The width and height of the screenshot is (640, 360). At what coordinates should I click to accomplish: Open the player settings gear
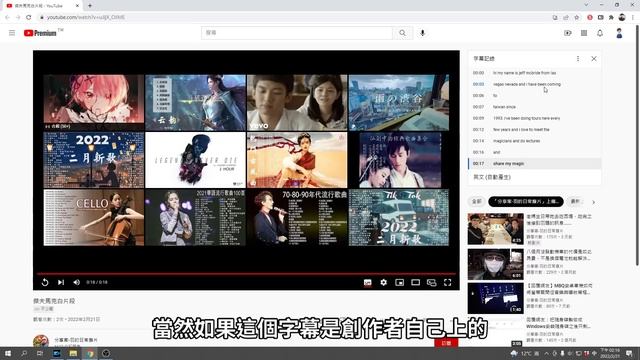click(x=383, y=282)
